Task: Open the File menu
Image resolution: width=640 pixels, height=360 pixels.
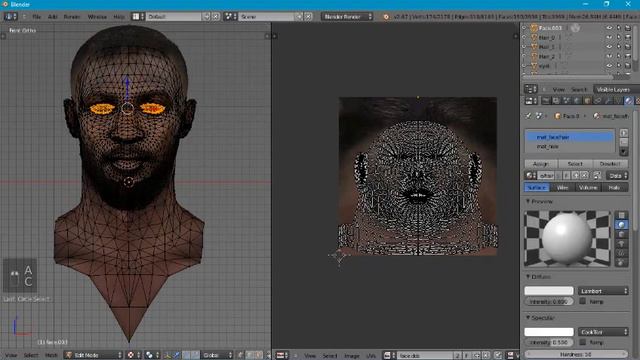Action: (36, 17)
